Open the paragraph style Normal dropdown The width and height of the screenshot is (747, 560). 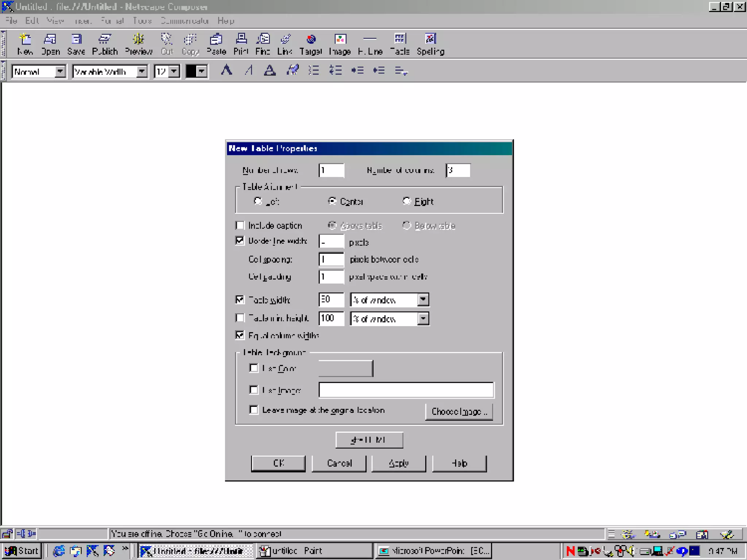60,71
